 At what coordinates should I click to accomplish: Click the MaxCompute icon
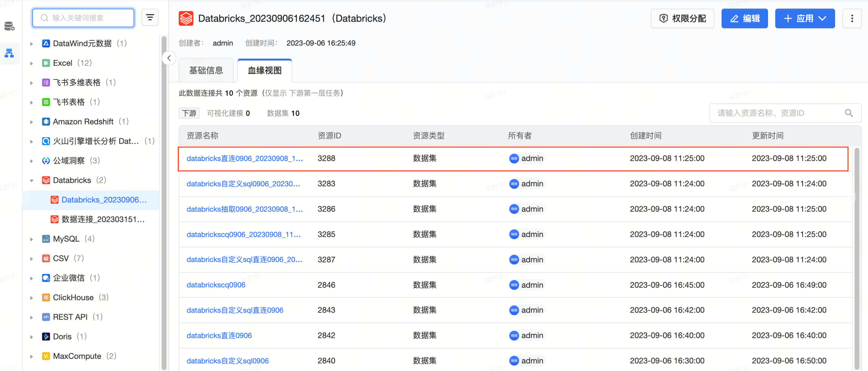(x=46, y=356)
